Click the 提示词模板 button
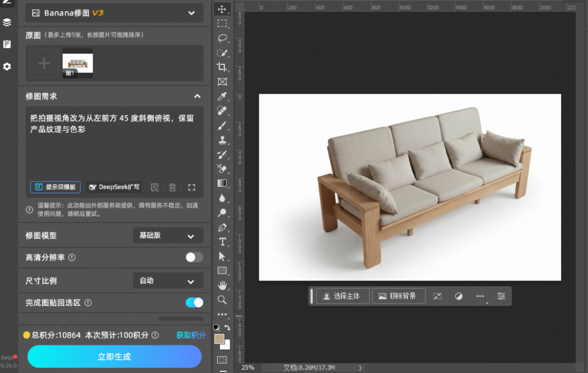Image resolution: width=588 pixels, height=373 pixels. click(x=55, y=187)
